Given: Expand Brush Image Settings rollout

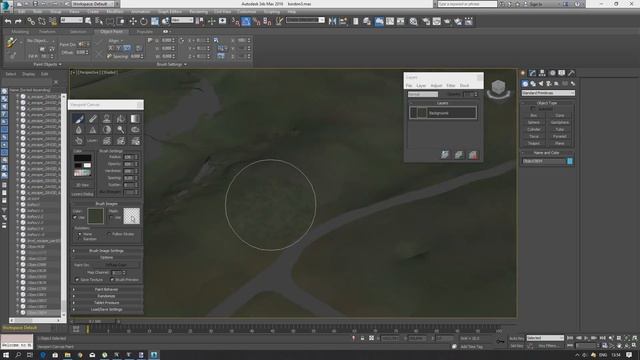Looking at the screenshot, I should point(107,251).
